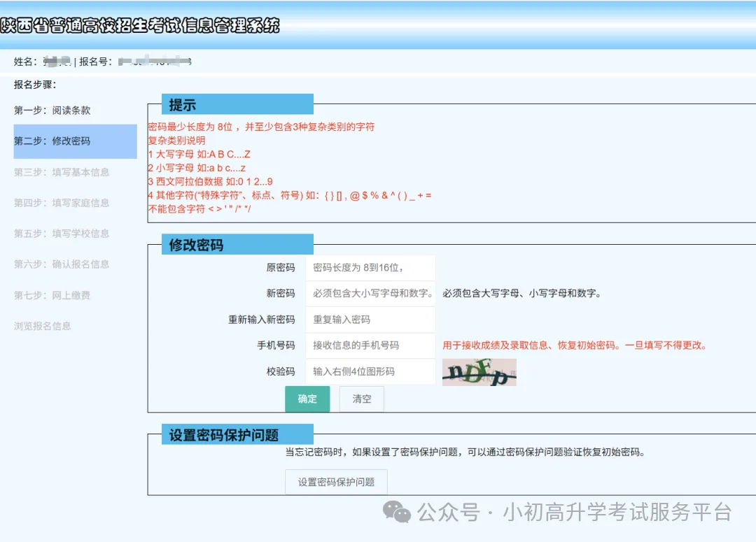Image resolution: width=756 pixels, height=542 pixels.
Task: Click text 密码最少长度为 8位
Action: click(190, 127)
